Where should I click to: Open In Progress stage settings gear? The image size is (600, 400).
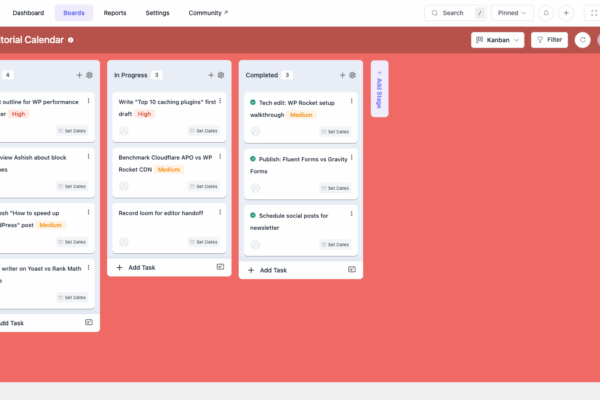[221, 75]
